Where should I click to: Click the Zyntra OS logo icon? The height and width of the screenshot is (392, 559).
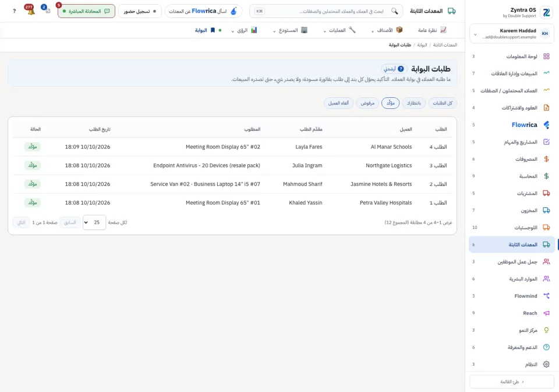546,12
